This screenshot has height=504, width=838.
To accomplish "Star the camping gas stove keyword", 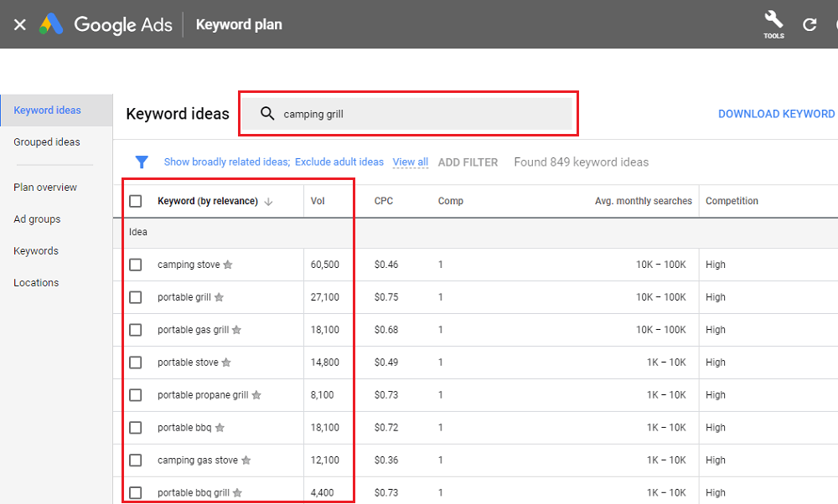I will 246,460.
